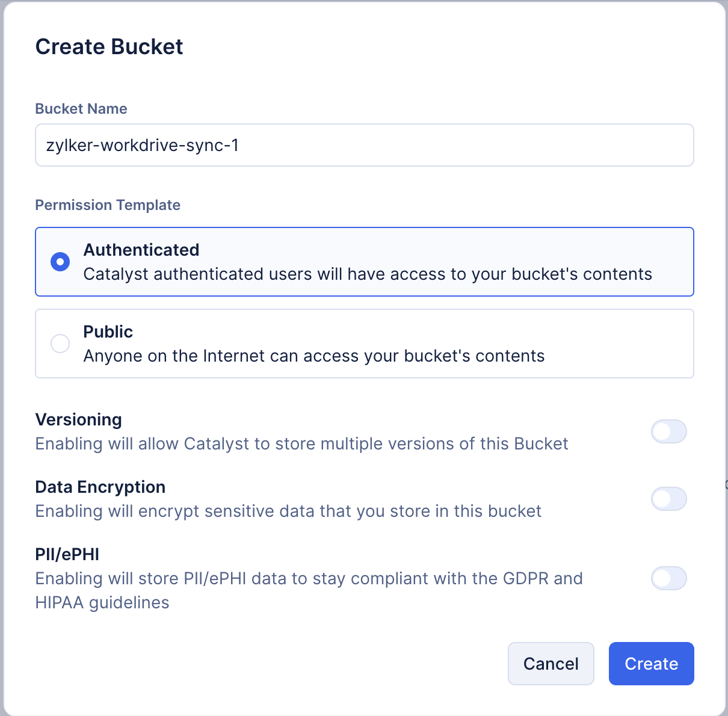Click the "Data Encryption" heading text

tap(100, 487)
